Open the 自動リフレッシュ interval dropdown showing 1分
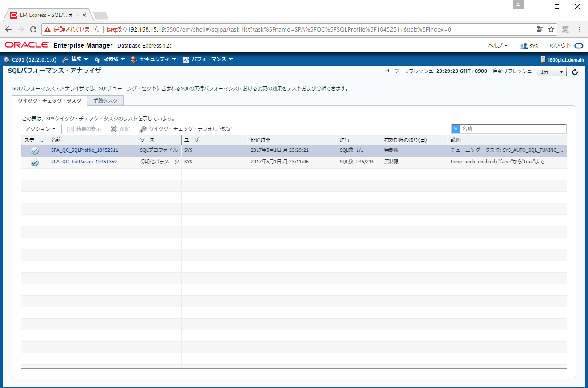 coord(552,72)
